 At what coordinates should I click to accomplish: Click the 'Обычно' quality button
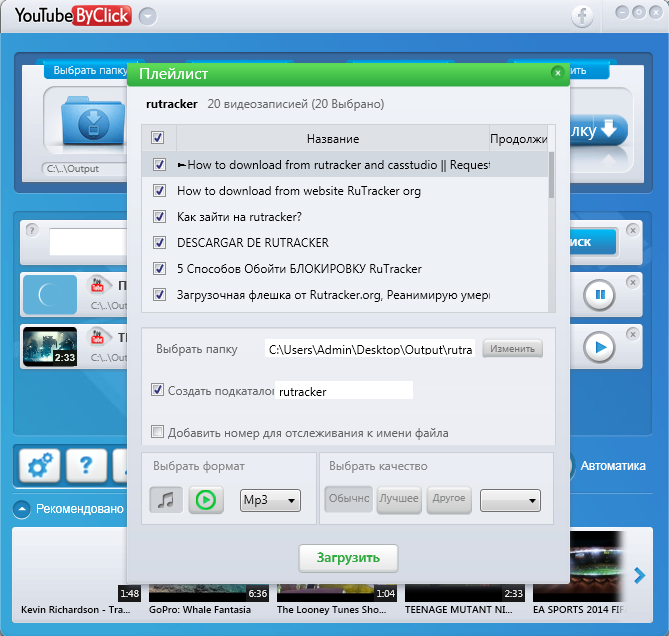click(349, 499)
